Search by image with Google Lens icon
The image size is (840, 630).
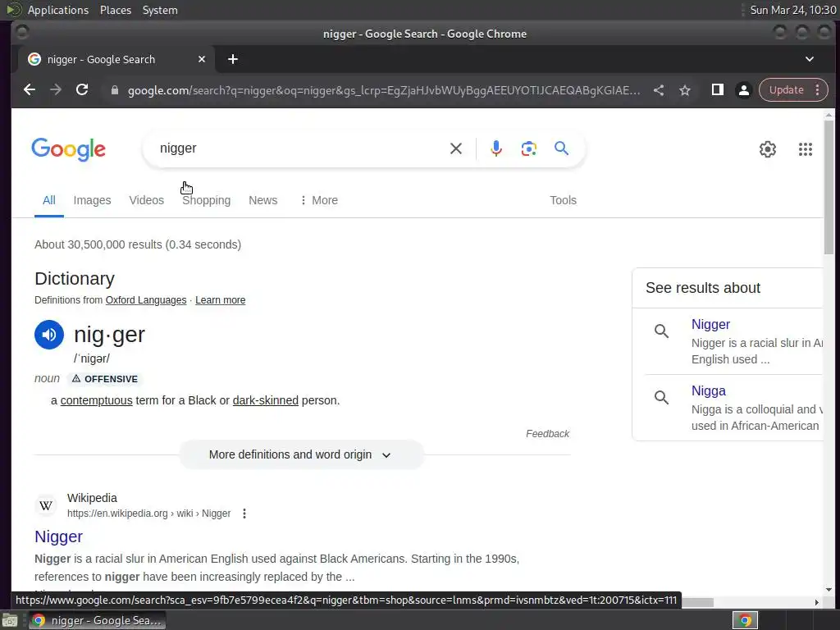pos(529,148)
